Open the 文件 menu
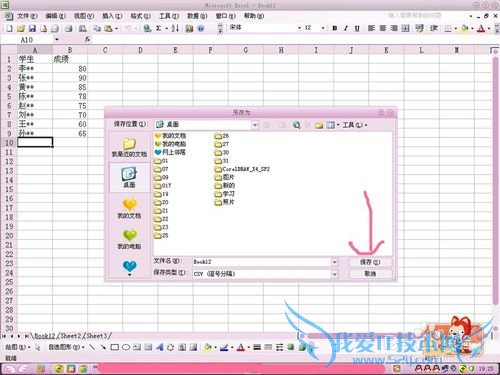The image size is (500, 375). click(27, 16)
